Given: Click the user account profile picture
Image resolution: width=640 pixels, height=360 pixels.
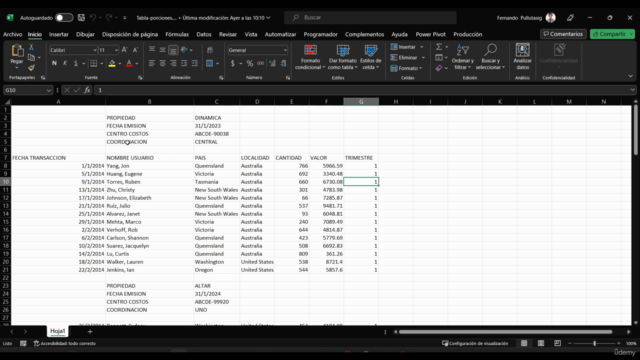Looking at the screenshot, I should pos(551,18).
